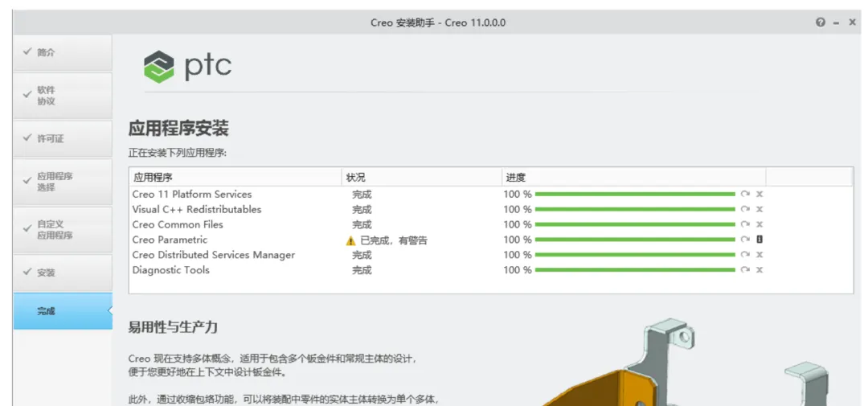Click the Diagnostic Tools progress bar
868x406 pixels.
[x=635, y=270]
